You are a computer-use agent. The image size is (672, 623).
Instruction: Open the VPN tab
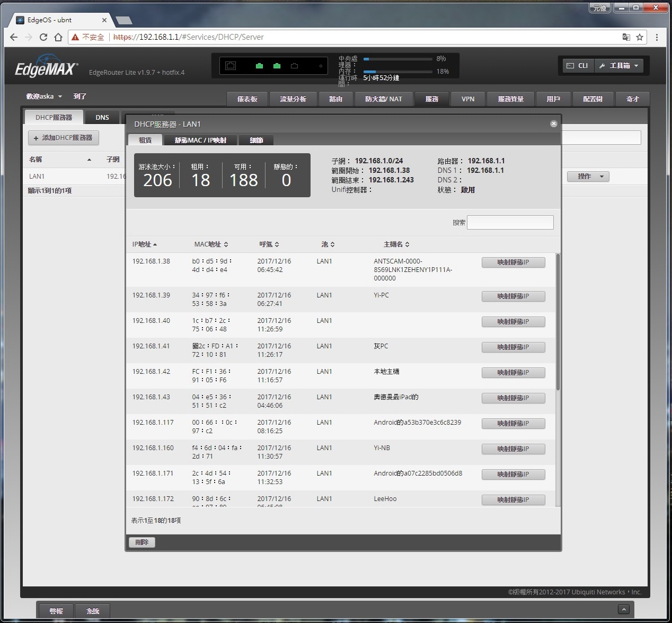[x=468, y=99]
